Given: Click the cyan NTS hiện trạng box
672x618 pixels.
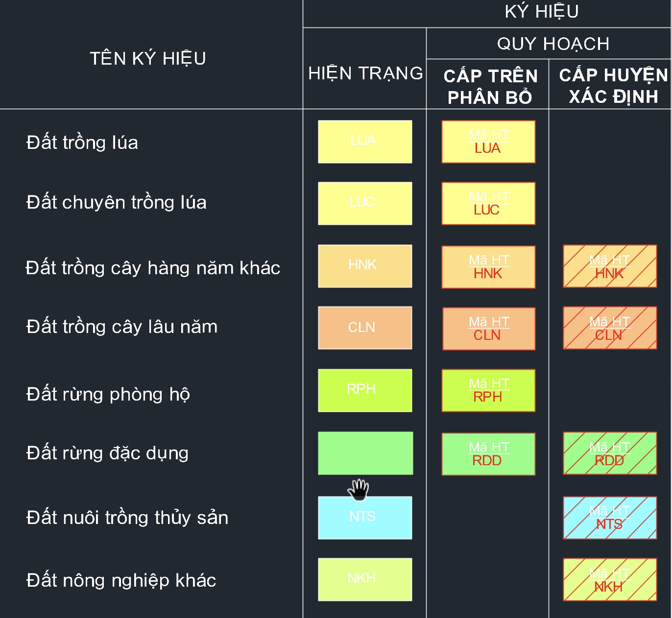Looking at the screenshot, I should click(365, 518).
